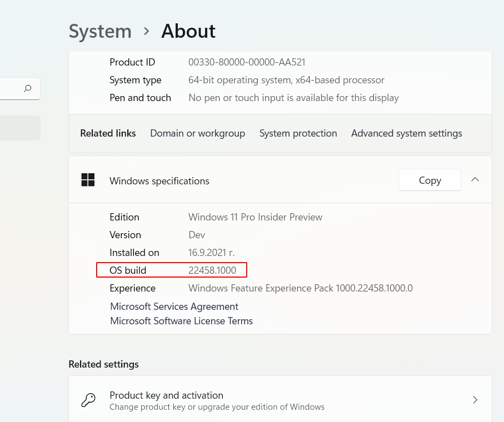Image resolution: width=504 pixels, height=422 pixels.
Task: Click the Related links label
Action: (108, 133)
